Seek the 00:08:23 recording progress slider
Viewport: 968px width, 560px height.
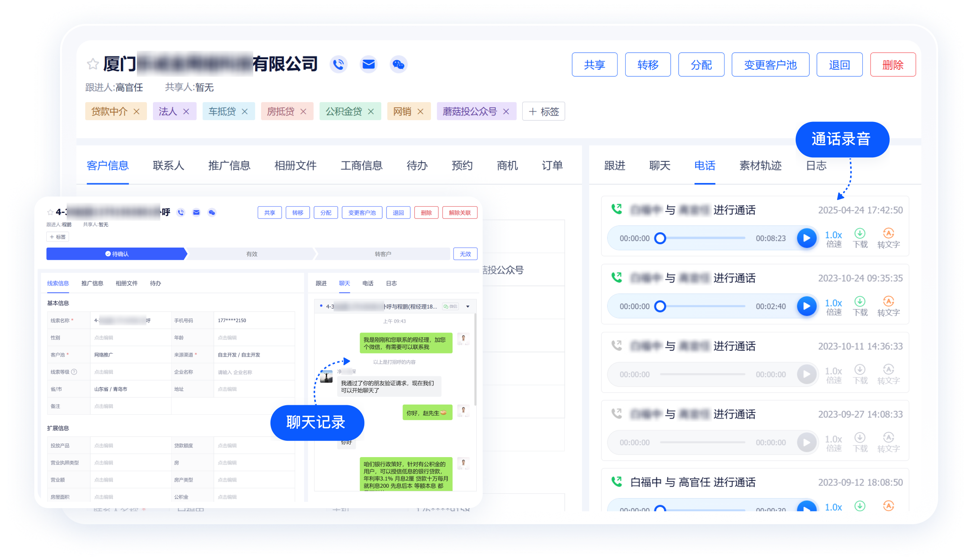(702, 238)
